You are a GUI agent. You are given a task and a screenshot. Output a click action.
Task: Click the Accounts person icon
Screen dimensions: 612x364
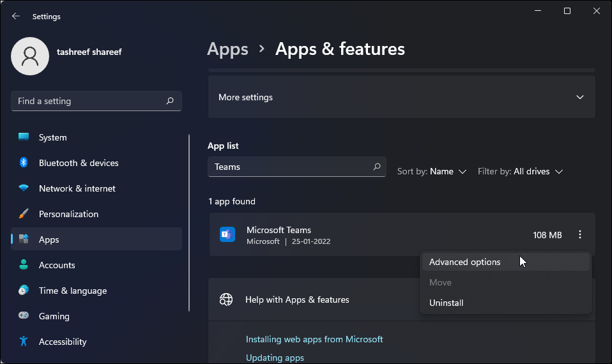coord(24,265)
